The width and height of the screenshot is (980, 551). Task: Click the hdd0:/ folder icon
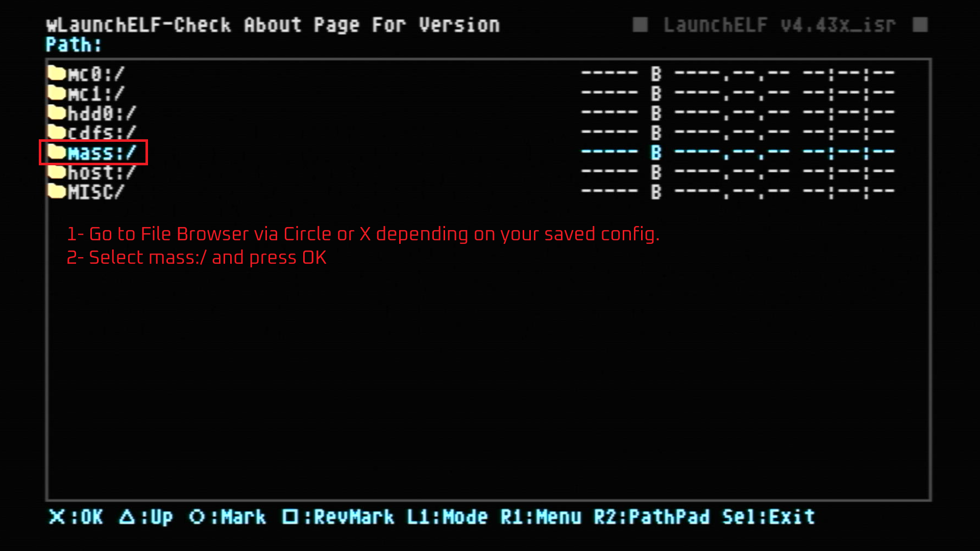(57, 112)
